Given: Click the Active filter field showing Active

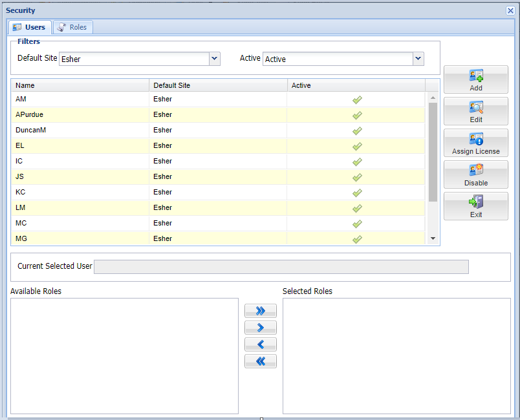Looking at the screenshot, I should point(338,59).
